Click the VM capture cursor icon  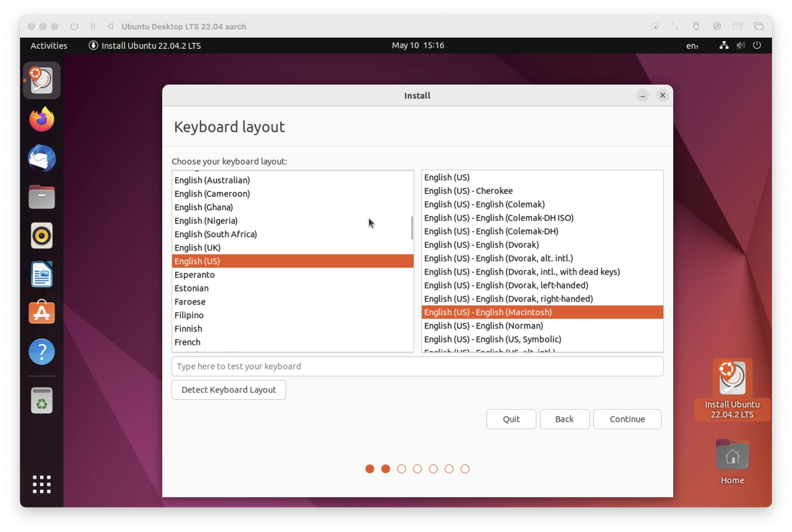tap(655, 26)
